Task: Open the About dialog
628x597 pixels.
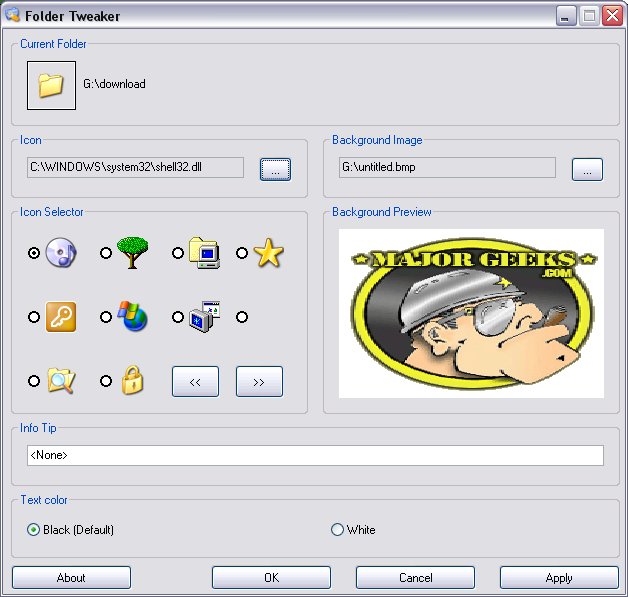Action: (x=71, y=577)
